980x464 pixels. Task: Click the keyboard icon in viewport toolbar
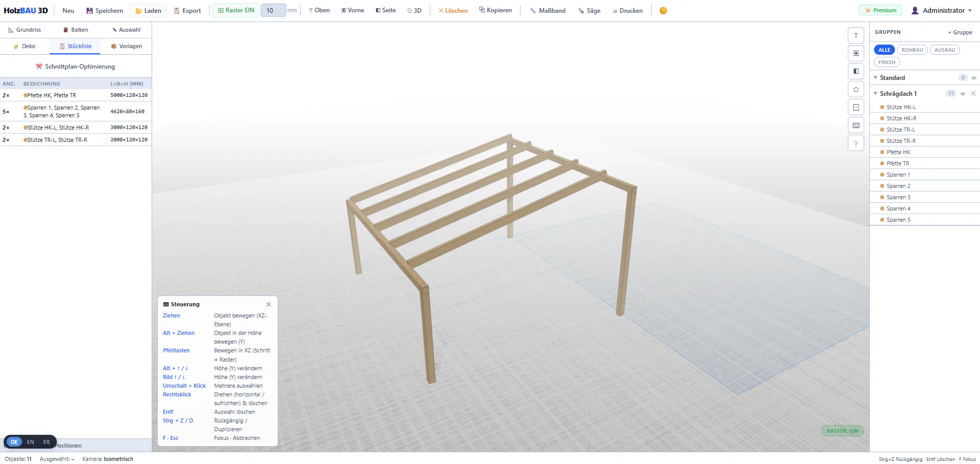pyautogui.click(x=856, y=125)
